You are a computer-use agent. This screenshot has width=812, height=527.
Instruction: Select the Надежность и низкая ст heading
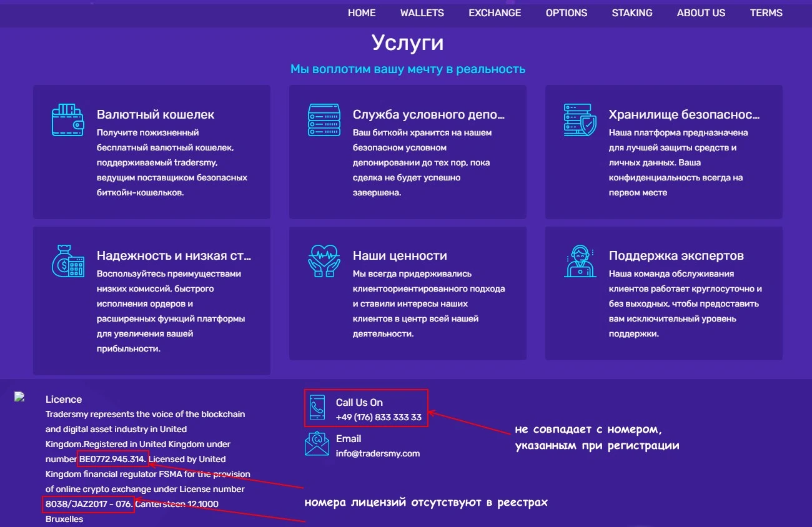174,255
